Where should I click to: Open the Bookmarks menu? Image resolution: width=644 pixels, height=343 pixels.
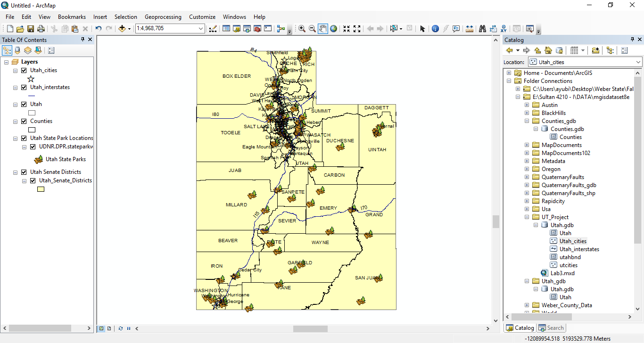pyautogui.click(x=72, y=17)
